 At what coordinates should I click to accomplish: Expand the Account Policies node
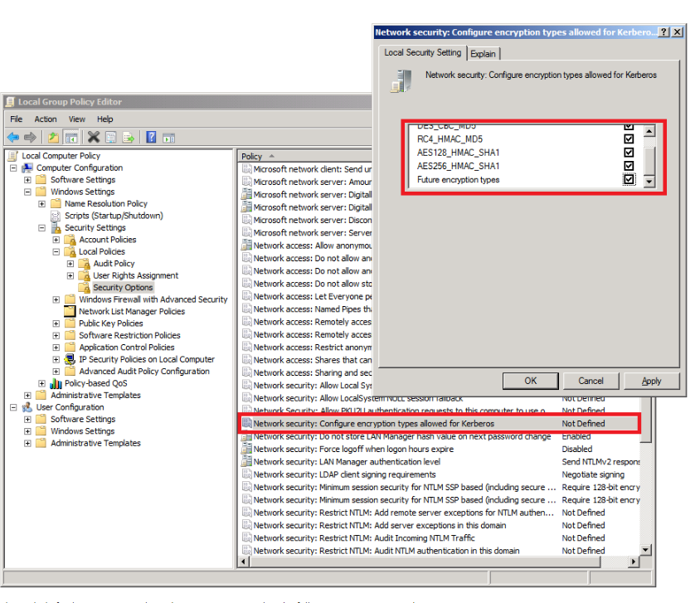click(x=56, y=240)
